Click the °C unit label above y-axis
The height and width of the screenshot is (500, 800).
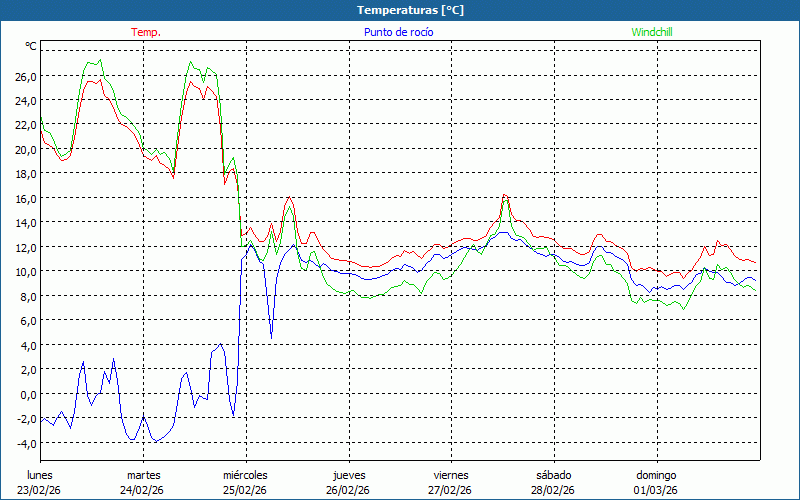click(x=30, y=46)
